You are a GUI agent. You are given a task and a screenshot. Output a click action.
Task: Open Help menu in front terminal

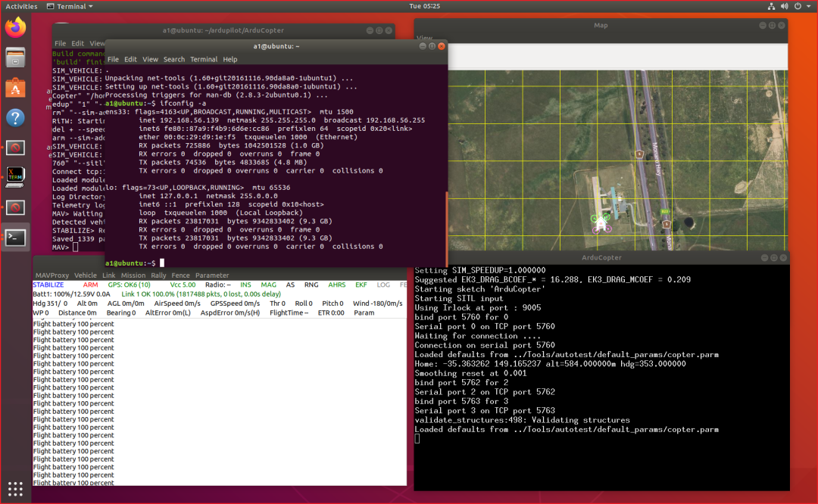(230, 60)
